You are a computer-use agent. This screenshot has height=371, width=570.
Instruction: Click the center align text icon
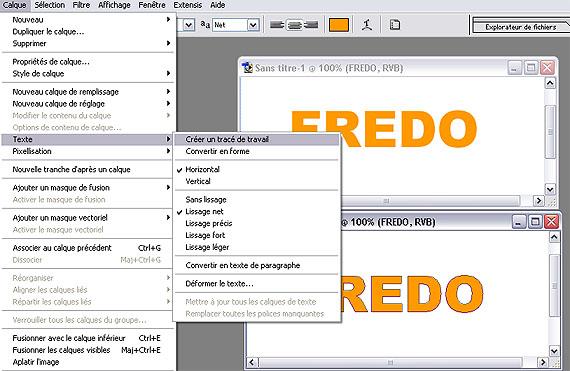294,25
